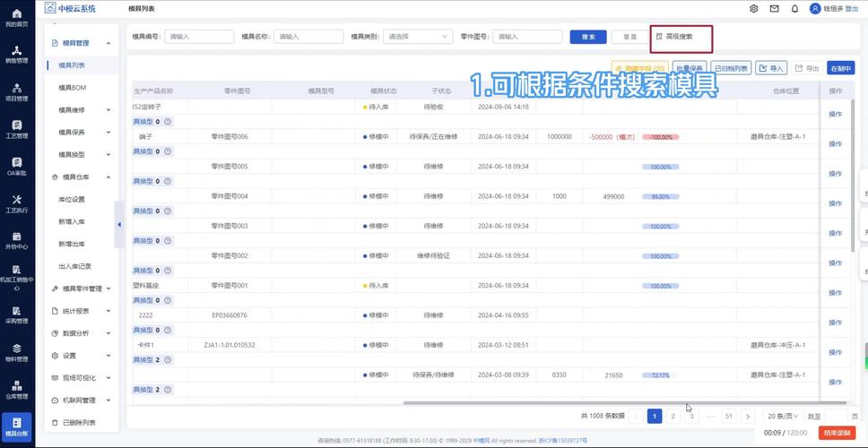Open 出入库记录 in the sidebar
This screenshot has height=448, width=868.
(x=74, y=266)
